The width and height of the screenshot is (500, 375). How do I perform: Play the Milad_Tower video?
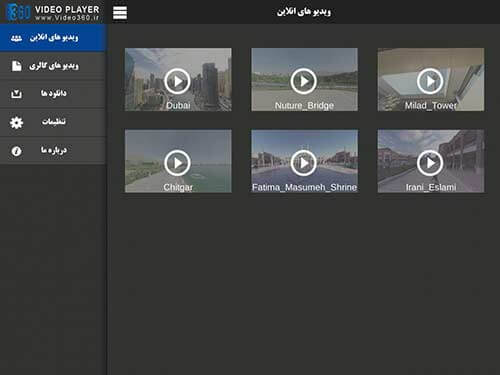pyautogui.click(x=430, y=81)
